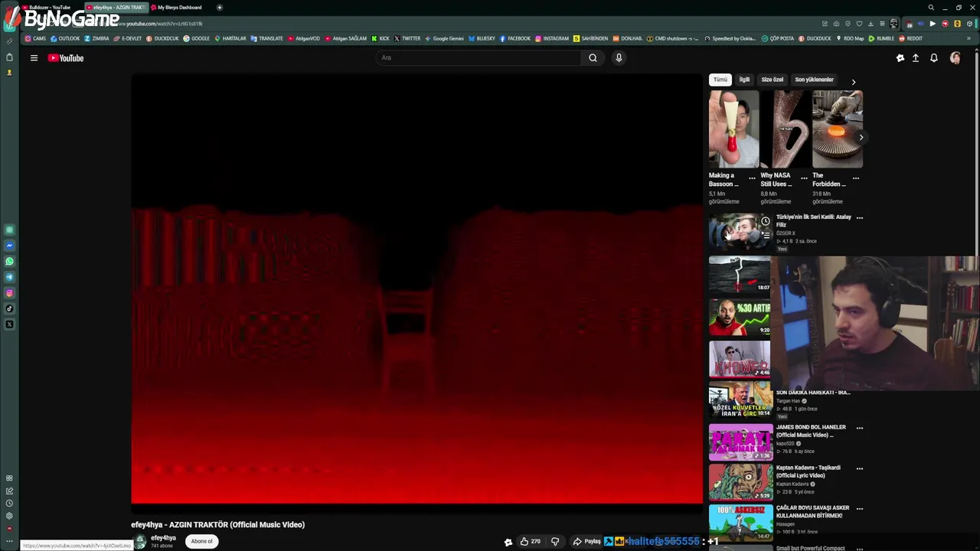Viewport: 980px width, 551px height.
Task: Open the Google Gemini bookmark
Action: point(445,38)
